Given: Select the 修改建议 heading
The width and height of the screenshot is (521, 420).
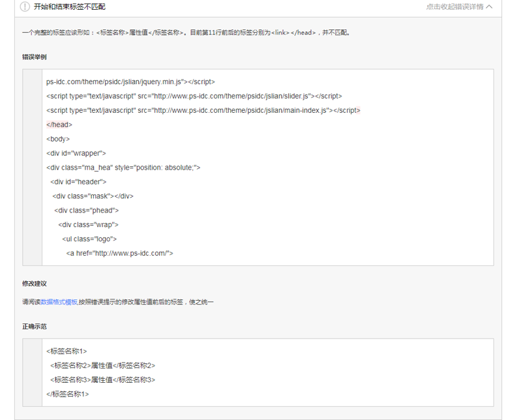Looking at the screenshot, I should tap(34, 284).
